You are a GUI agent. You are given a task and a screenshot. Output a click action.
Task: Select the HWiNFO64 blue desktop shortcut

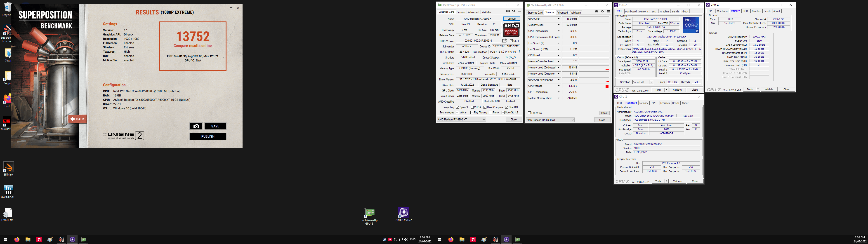pyautogui.click(x=8, y=192)
